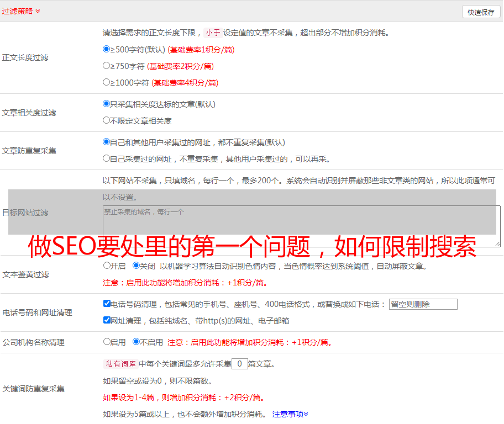This screenshot has height=424, width=504.
Task: Click the 公司机构名称清理 row label
Action: [33, 342]
